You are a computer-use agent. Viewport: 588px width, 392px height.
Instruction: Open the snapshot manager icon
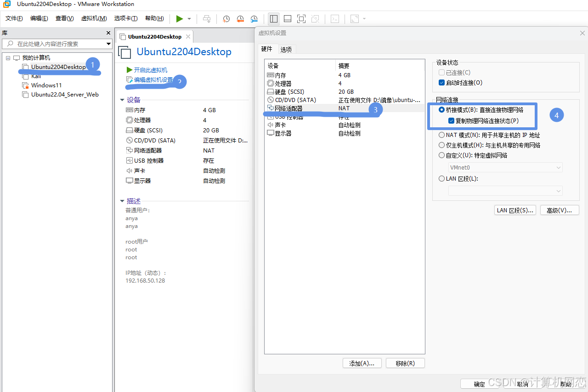[x=254, y=19]
